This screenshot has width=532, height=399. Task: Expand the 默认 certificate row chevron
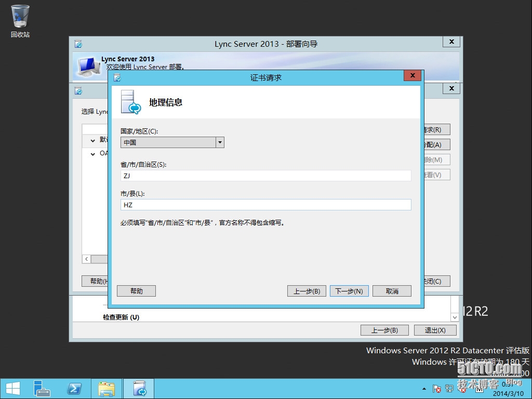tap(92, 140)
